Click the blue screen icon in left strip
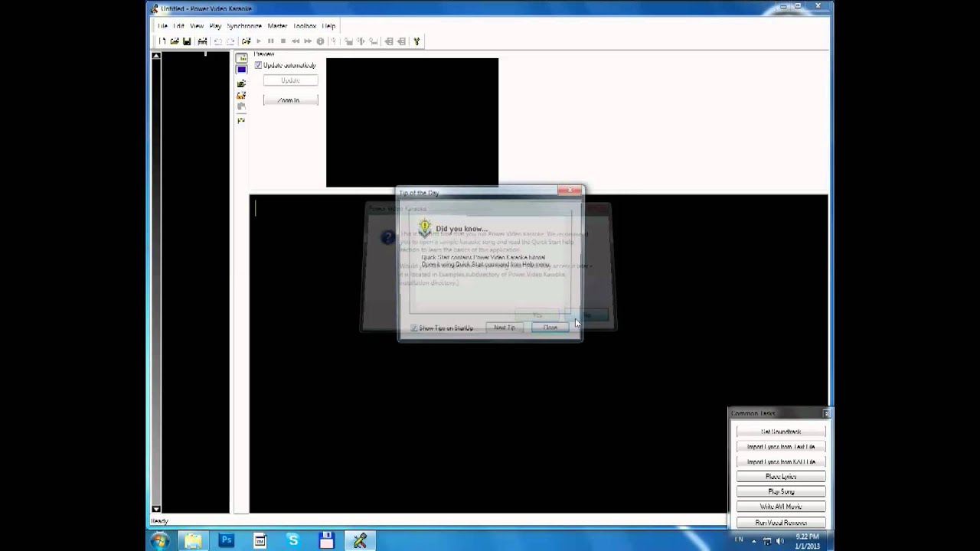This screenshot has height=551, width=980. coord(241,70)
